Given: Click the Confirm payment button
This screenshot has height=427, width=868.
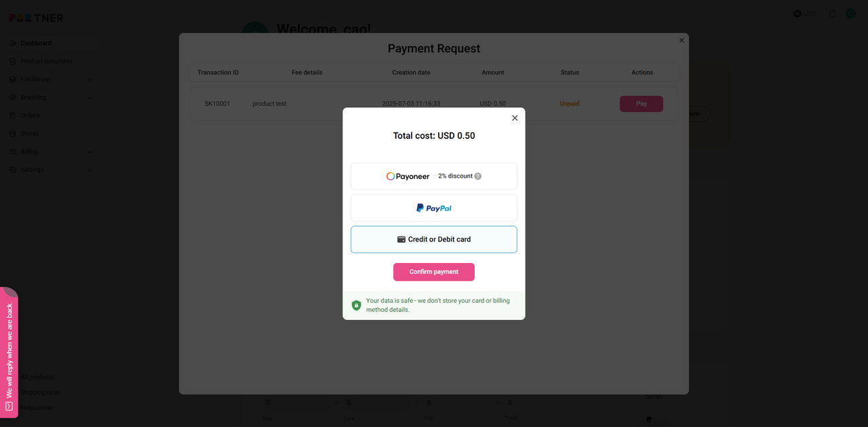Looking at the screenshot, I should click(434, 272).
